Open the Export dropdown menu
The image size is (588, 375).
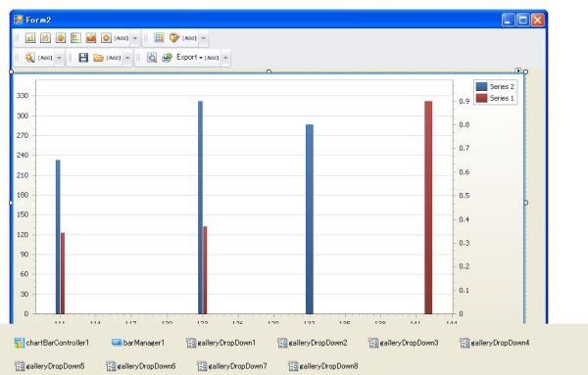(x=189, y=58)
